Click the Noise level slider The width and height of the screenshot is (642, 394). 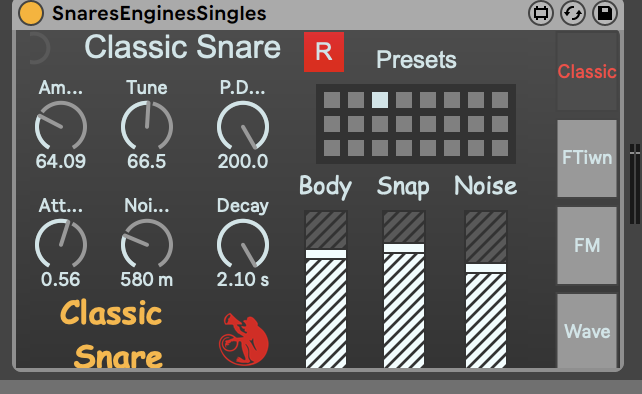486,289
